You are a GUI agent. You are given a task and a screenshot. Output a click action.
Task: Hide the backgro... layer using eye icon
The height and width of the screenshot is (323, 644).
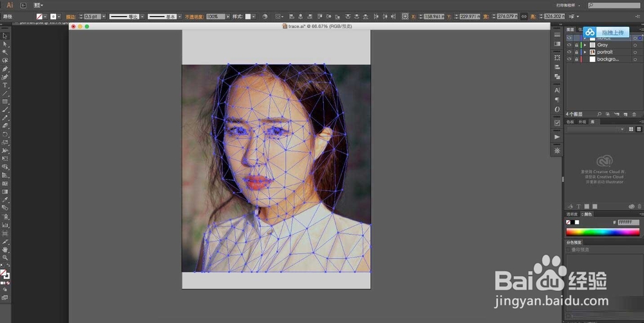click(x=569, y=59)
